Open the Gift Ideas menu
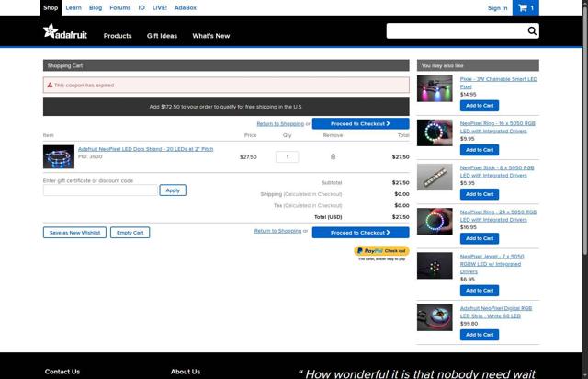Viewport: 588px width, 379px height. point(162,36)
